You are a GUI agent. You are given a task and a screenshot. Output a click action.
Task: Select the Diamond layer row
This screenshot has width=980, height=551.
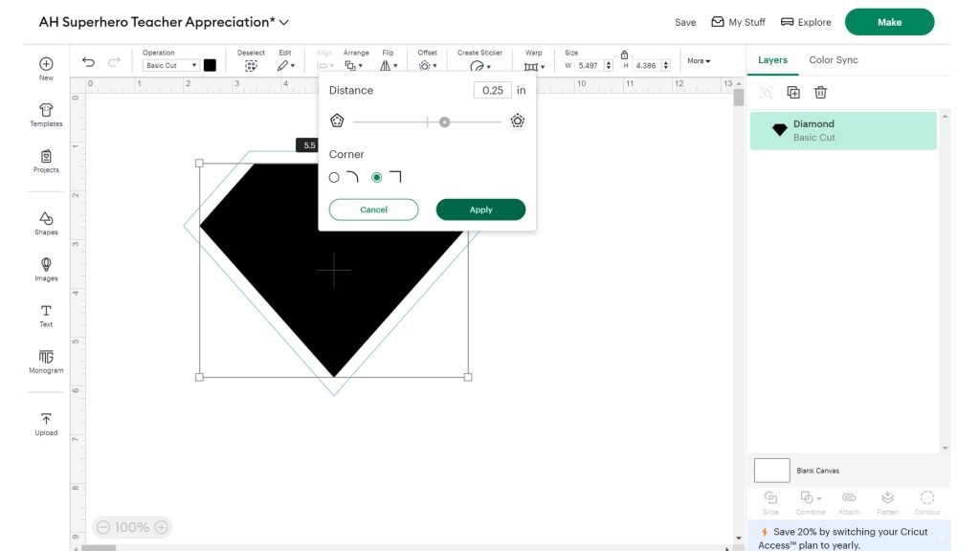pyautogui.click(x=843, y=130)
